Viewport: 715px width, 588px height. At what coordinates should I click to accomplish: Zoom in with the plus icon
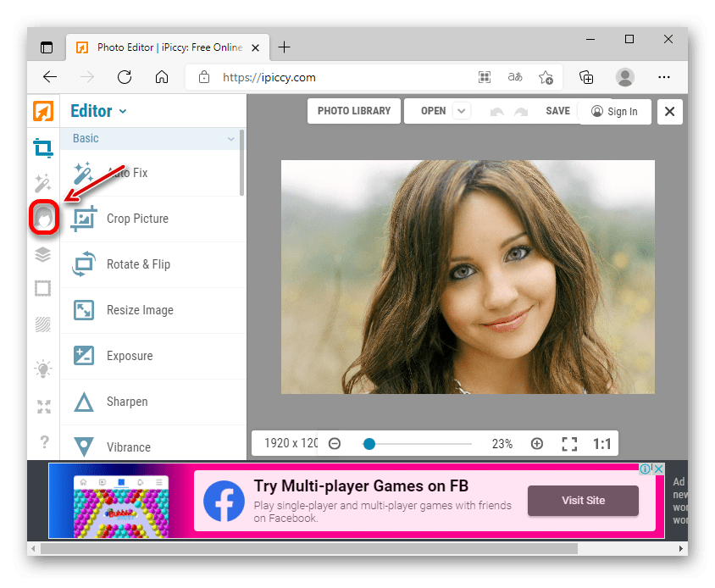pyautogui.click(x=537, y=443)
